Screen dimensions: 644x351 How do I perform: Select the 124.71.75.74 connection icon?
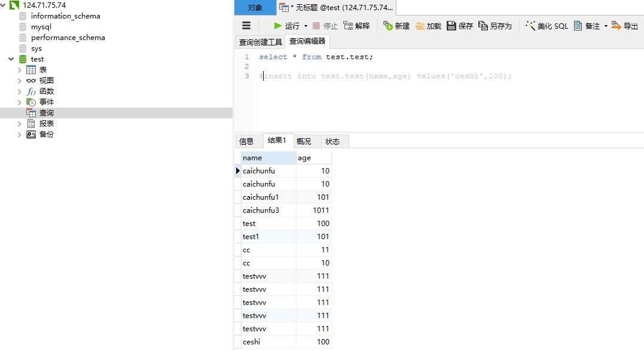pyautogui.click(x=14, y=5)
